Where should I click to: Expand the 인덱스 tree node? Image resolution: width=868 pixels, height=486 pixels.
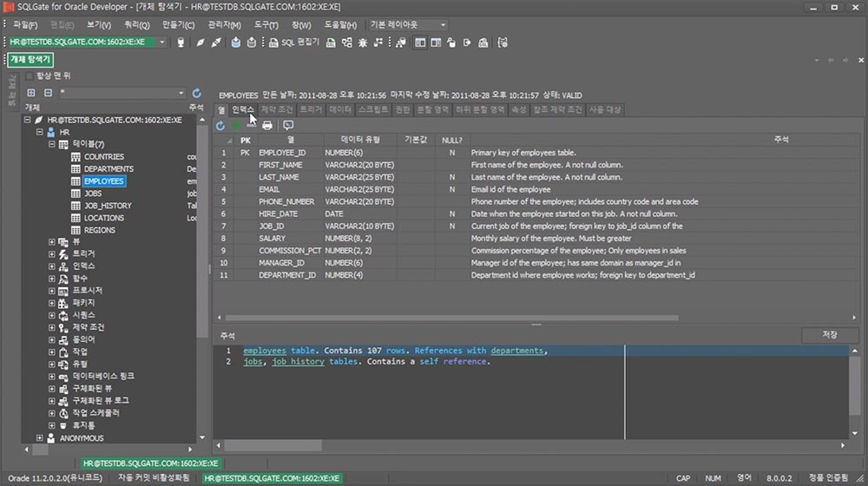(x=51, y=266)
